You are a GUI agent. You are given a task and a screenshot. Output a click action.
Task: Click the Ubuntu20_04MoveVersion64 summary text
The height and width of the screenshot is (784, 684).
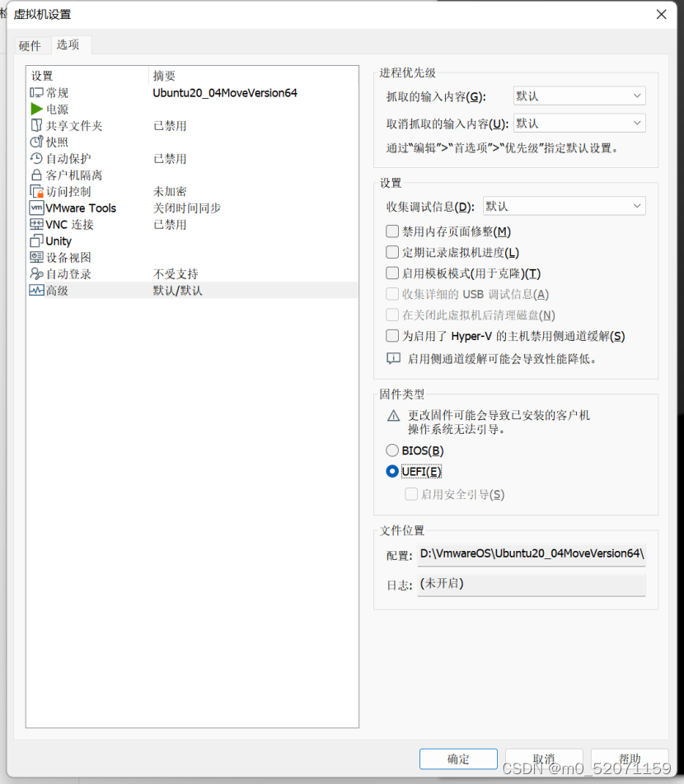tap(225, 92)
